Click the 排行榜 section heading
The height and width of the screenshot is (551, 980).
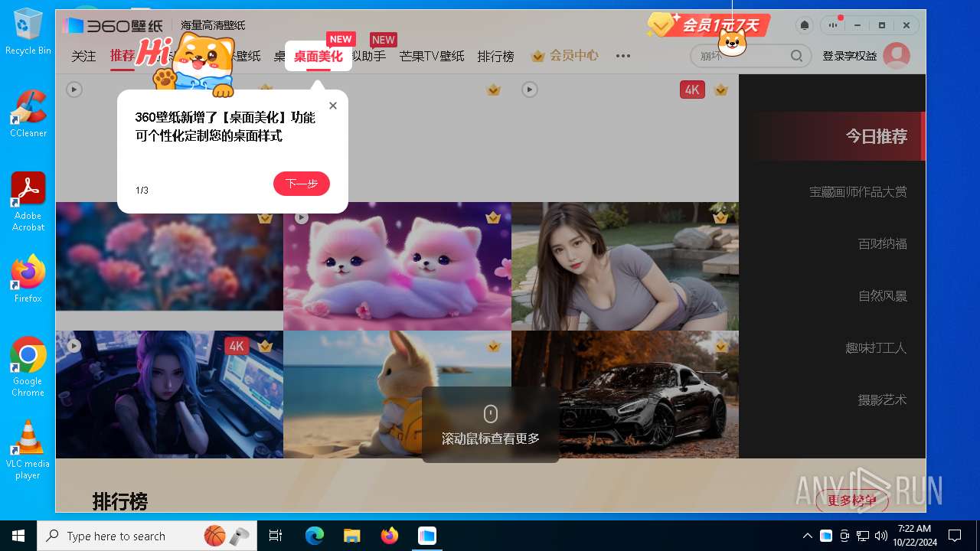point(120,501)
